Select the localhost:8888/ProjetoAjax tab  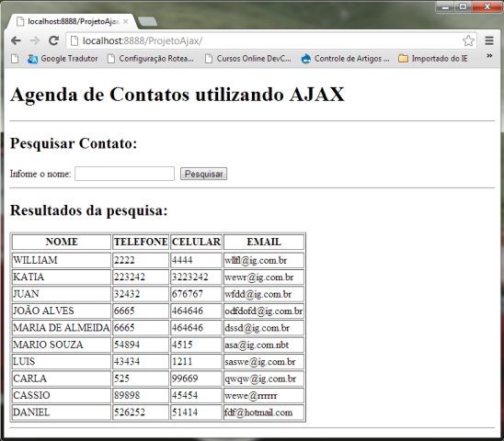point(73,21)
